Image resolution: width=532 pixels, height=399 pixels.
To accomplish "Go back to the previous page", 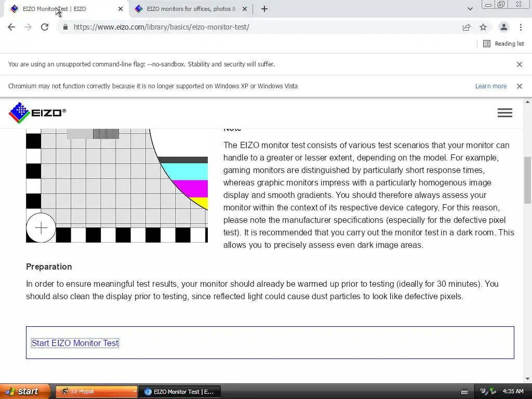I will point(11,27).
